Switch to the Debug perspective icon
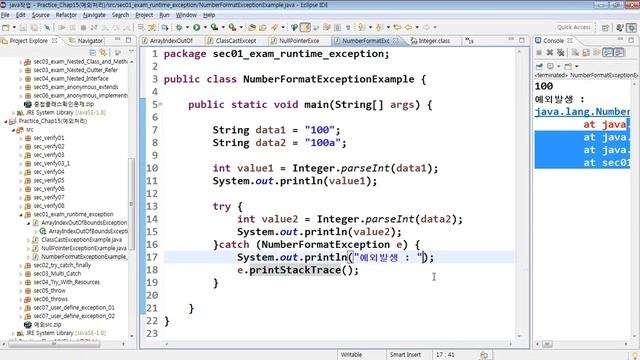The width and height of the screenshot is (640, 360). [x=631, y=27]
